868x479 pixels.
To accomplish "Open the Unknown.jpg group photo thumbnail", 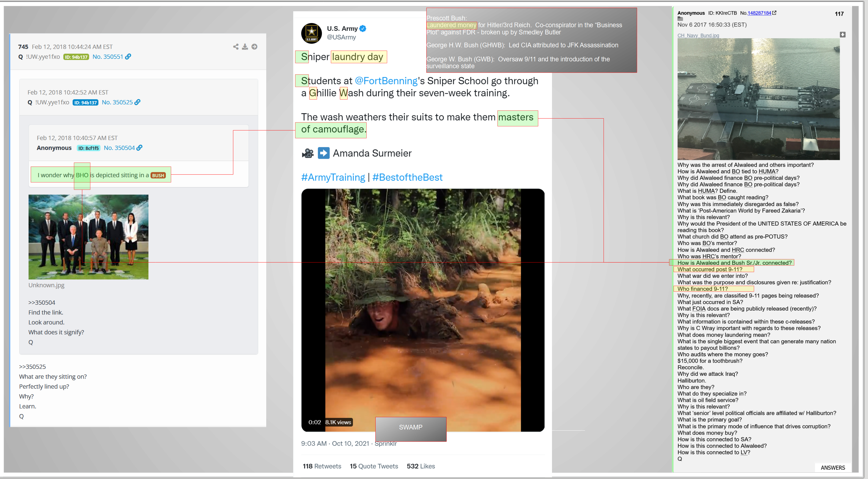I will [x=88, y=237].
